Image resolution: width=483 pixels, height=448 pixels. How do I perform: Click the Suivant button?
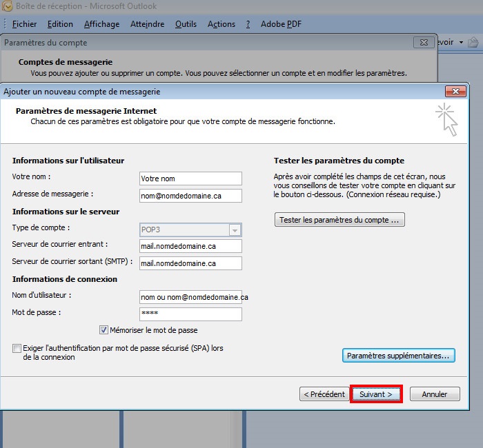point(376,394)
